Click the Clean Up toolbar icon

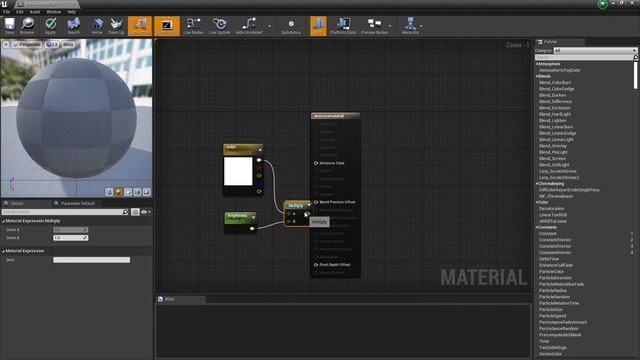click(116, 26)
